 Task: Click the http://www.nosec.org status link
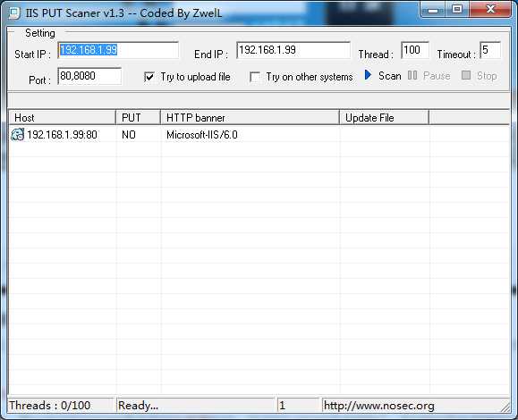tap(379, 405)
